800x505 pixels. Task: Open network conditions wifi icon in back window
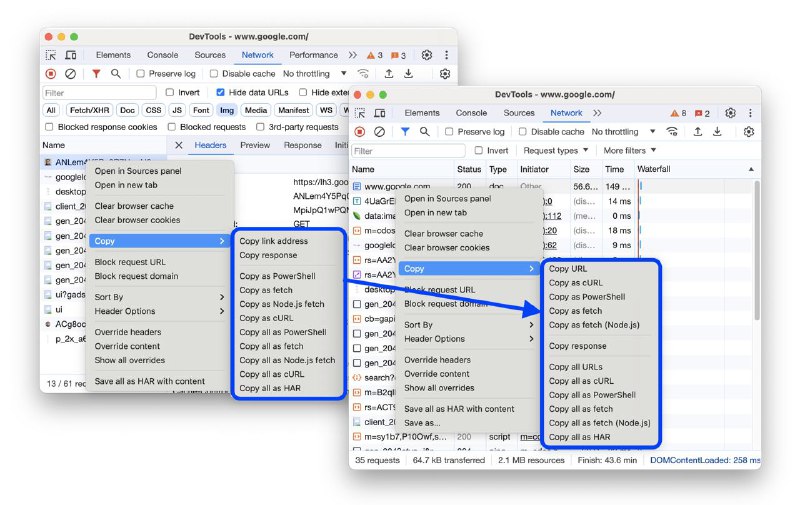[x=363, y=74]
